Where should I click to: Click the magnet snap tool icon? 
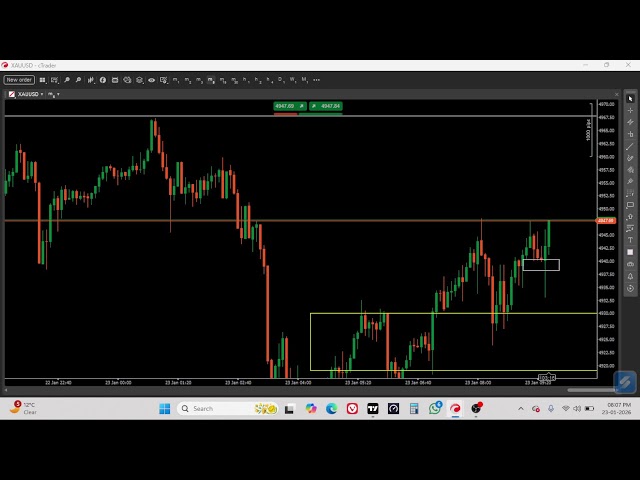630,264
